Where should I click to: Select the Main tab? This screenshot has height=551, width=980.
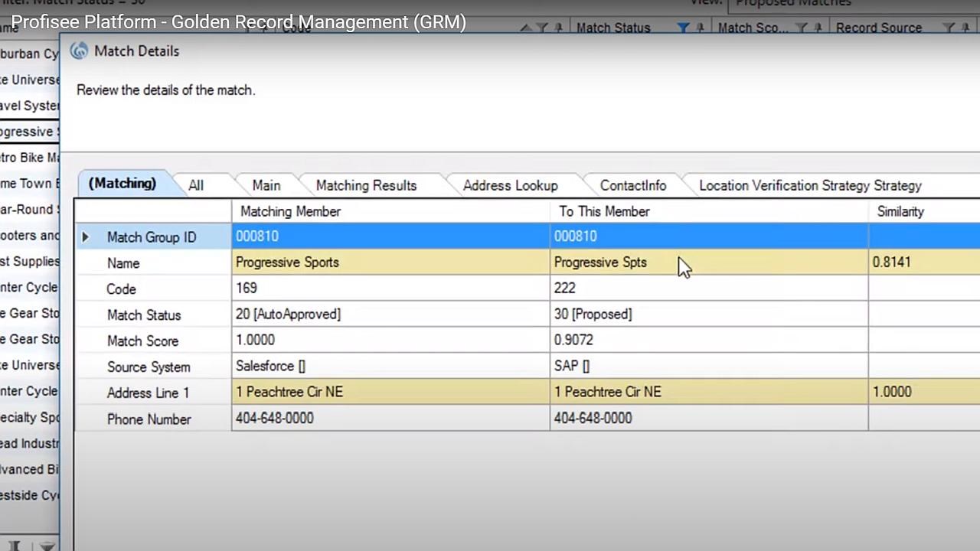266,185
